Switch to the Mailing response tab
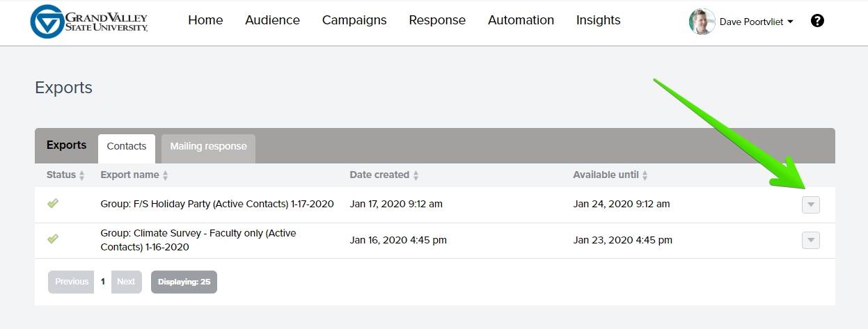 point(208,147)
